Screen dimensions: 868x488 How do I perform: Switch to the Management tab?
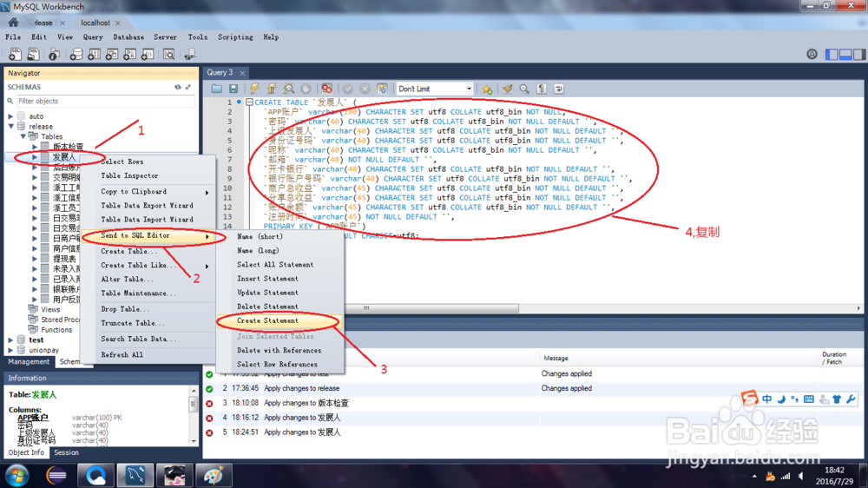[x=29, y=362]
